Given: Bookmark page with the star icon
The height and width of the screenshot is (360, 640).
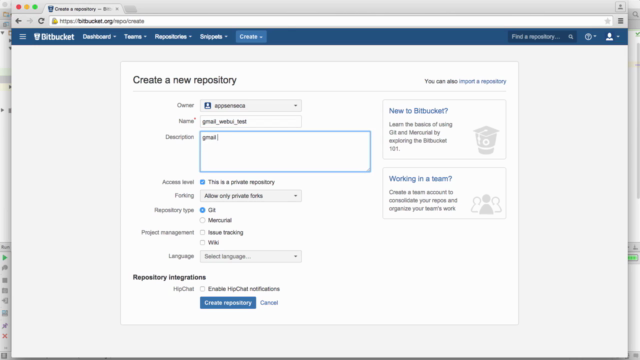Looking at the screenshot, I should [607, 21].
